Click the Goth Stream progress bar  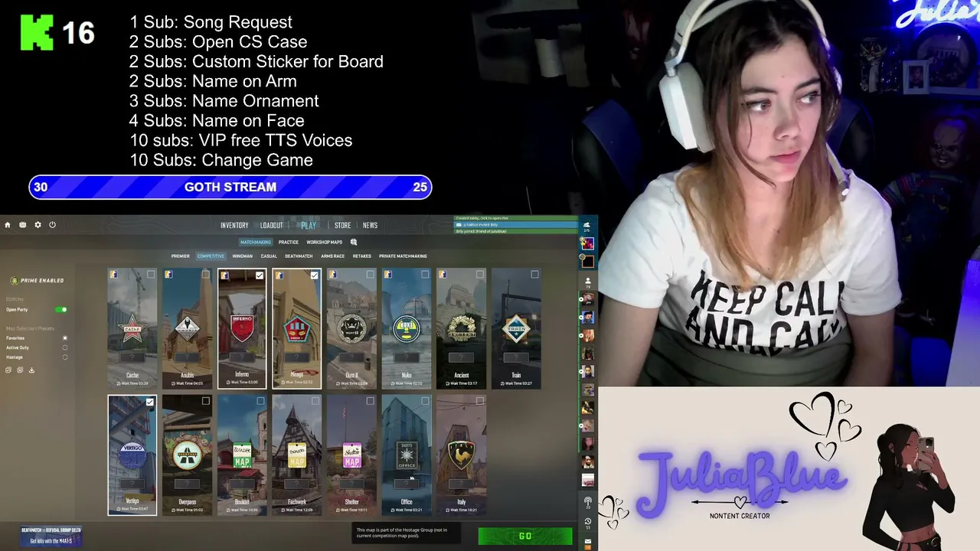pos(230,187)
